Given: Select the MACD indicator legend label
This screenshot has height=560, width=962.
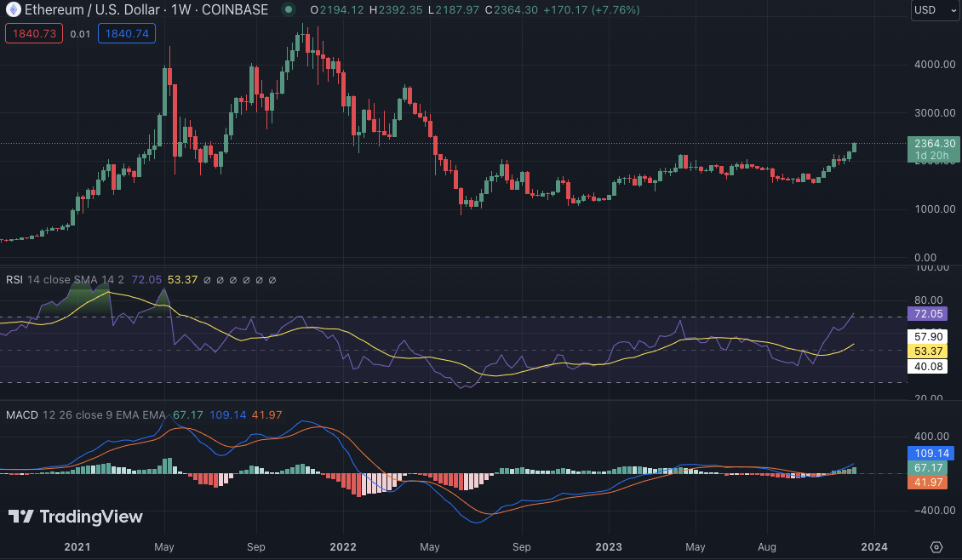Looking at the screenshot, I should [x=22, y=414].
